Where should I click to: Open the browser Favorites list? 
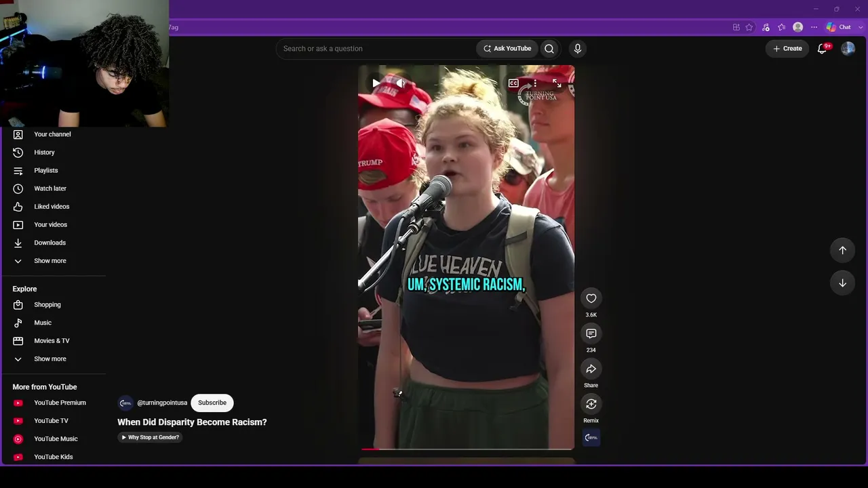click(x=782, y=27)
